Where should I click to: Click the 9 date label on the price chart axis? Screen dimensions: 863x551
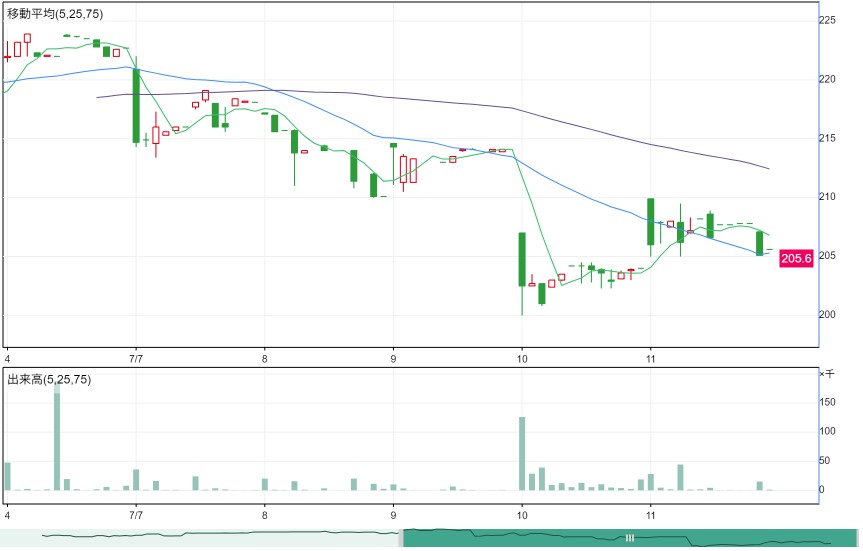(x=393, y=359)
